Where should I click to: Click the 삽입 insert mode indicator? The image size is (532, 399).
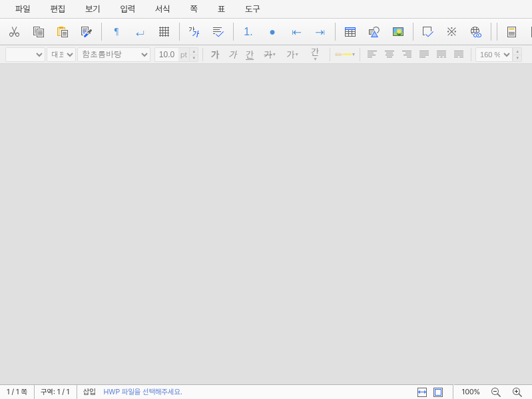(x=89, y=392)
